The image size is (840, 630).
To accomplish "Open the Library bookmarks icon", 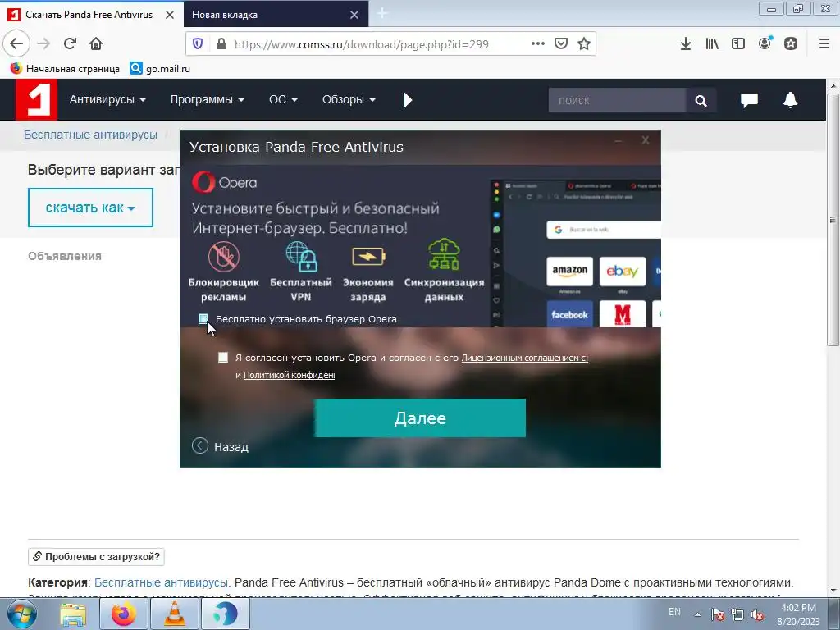I will point(712,44).
